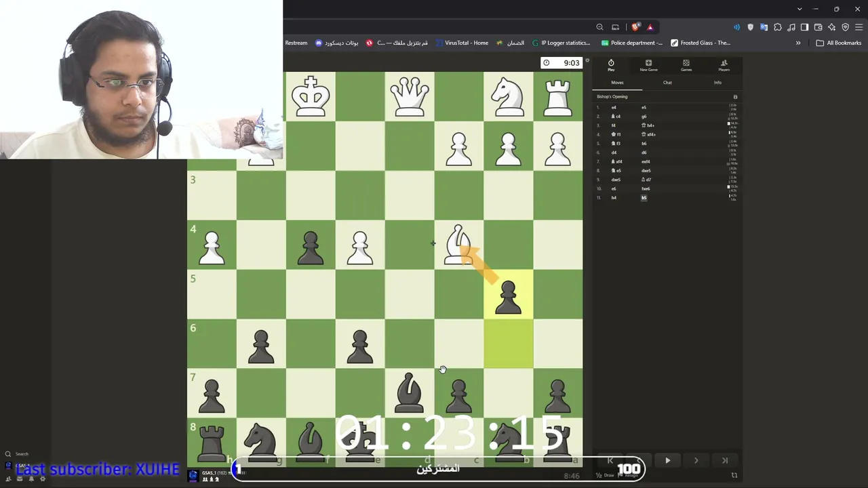Select black's move g6 in move list
This screenshot has height=488, width=868.
point(644,116)
